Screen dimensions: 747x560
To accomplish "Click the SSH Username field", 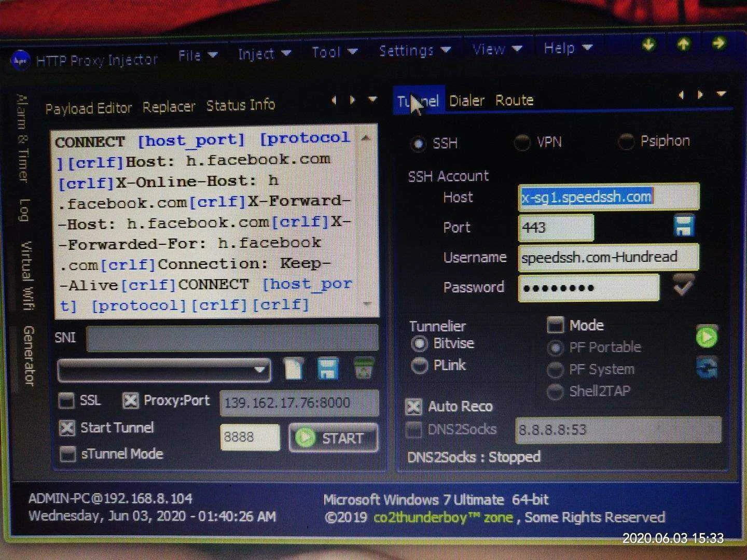I will click(608, 257).
